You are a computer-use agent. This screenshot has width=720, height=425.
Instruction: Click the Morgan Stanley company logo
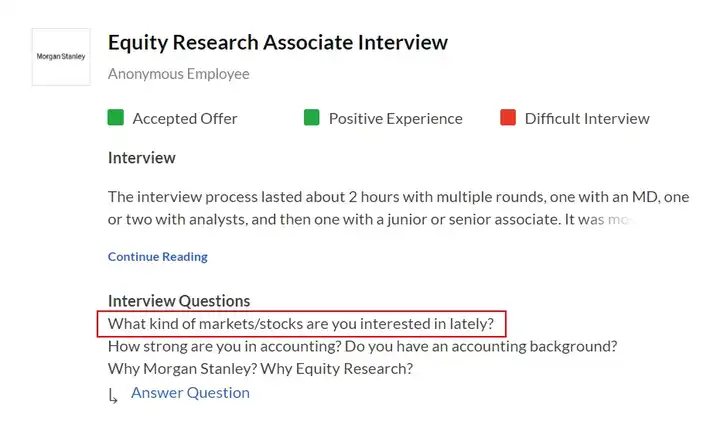61,56
